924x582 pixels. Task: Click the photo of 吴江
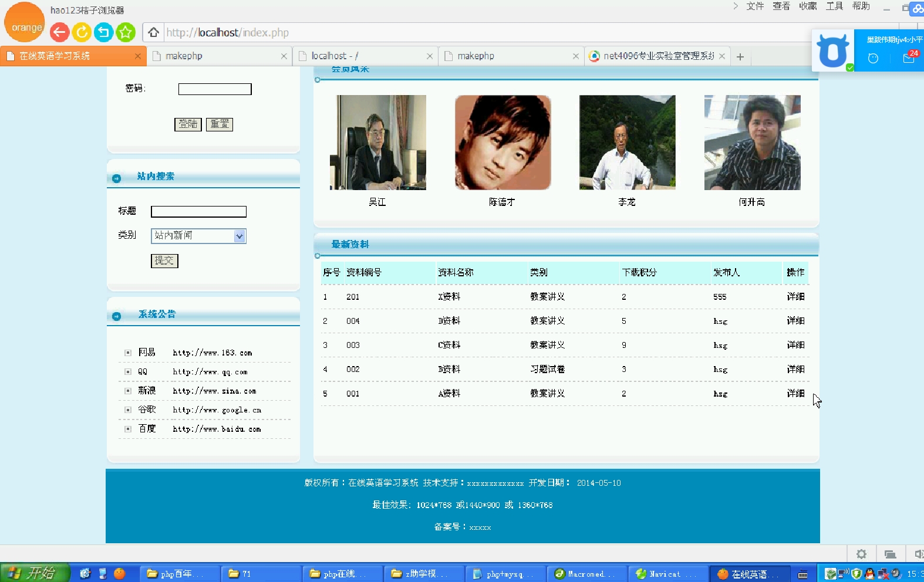pyautogui.click(x=378, y=143)
